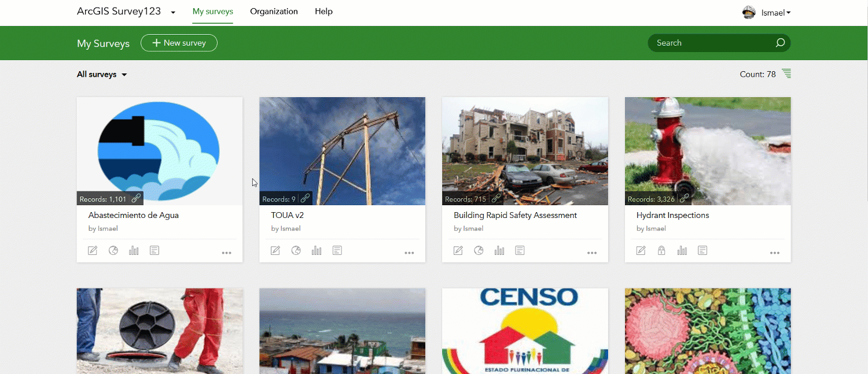Click Ismael's profile avatar picture

tap(749, 12)
